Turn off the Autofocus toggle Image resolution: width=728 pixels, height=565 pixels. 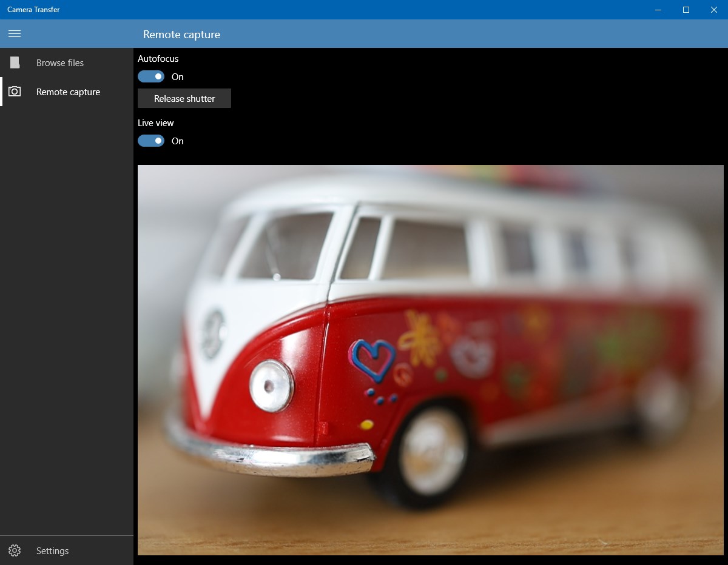point(150,76)
